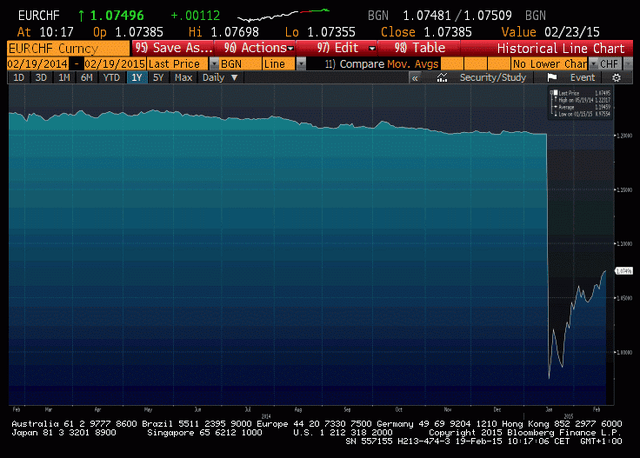Open the Last Price field dropdown arrow
This screenshot has height=458, width=640.
[x=214, y=64]
